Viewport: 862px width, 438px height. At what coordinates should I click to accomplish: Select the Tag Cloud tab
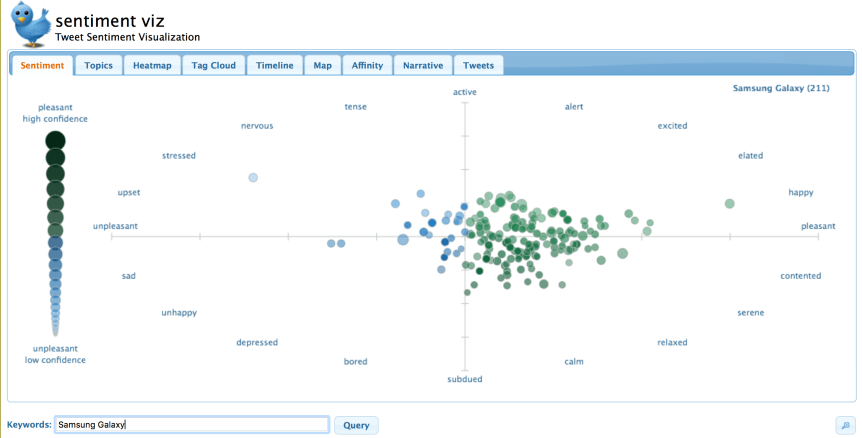tap(214, 65)
